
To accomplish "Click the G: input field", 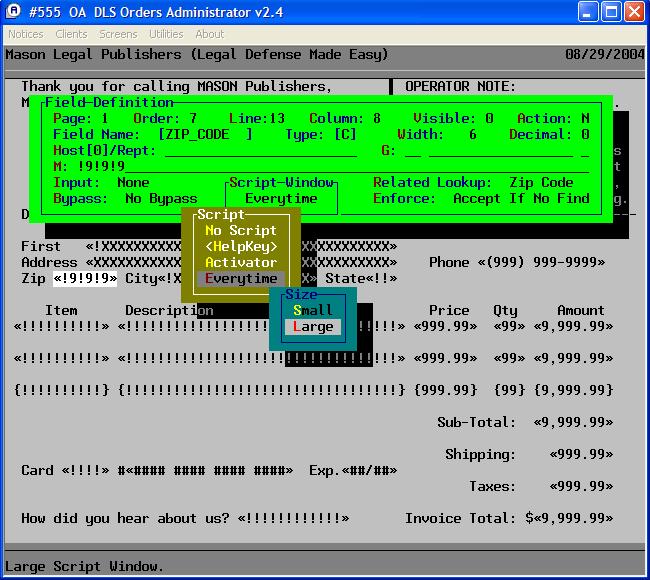I will [497, 150].
